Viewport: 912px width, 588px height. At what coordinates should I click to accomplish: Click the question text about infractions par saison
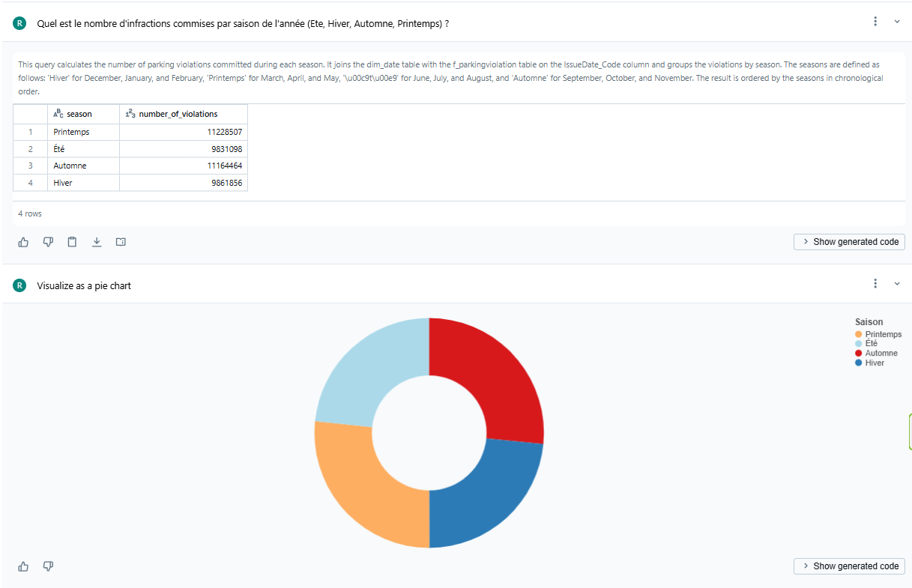click(243, 24)
